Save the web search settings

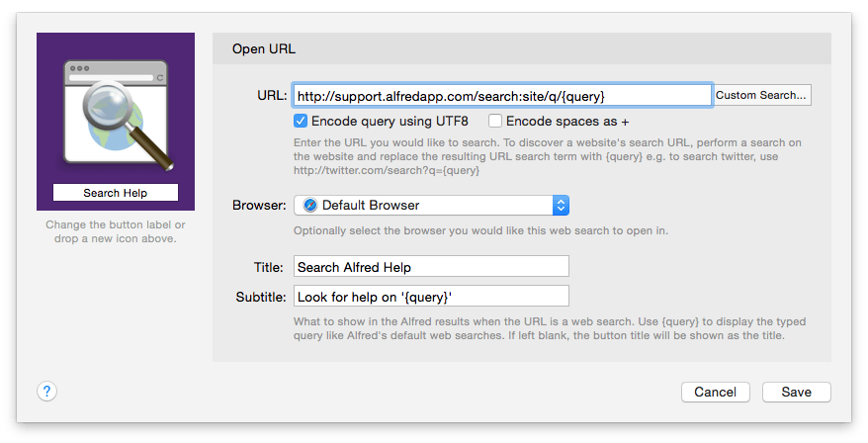[x=796, y=392]
